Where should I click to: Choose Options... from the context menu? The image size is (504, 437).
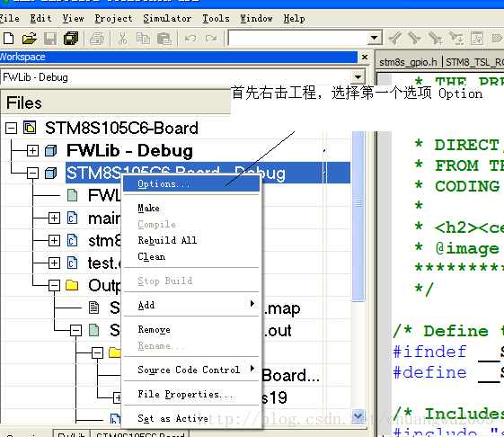tap(191, 183)
